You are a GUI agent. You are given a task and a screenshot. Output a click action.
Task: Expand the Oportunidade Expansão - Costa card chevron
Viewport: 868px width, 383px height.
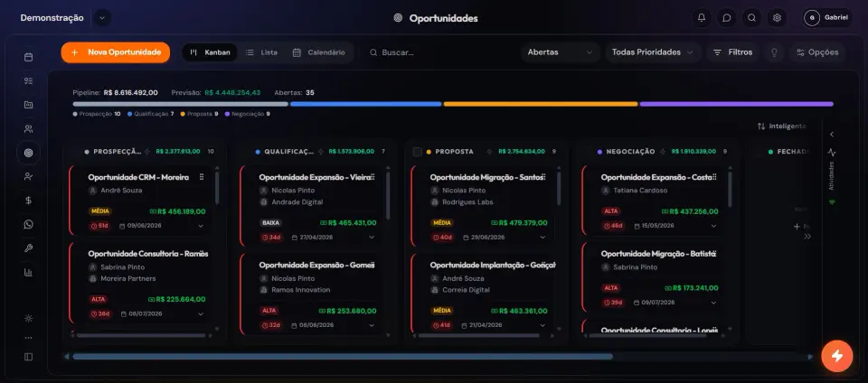click(713, 226)
